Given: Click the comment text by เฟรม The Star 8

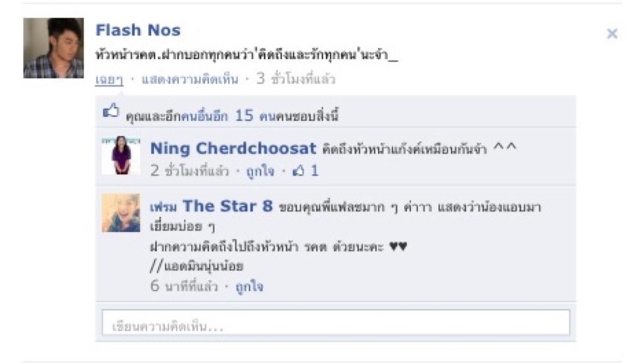Looking at the screenshot, I should [345, 236].
